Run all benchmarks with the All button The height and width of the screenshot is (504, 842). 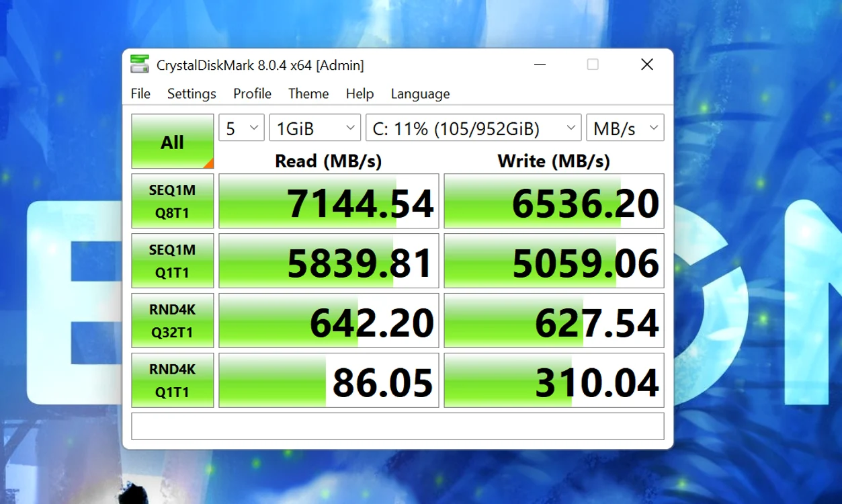tap(173, 141)
